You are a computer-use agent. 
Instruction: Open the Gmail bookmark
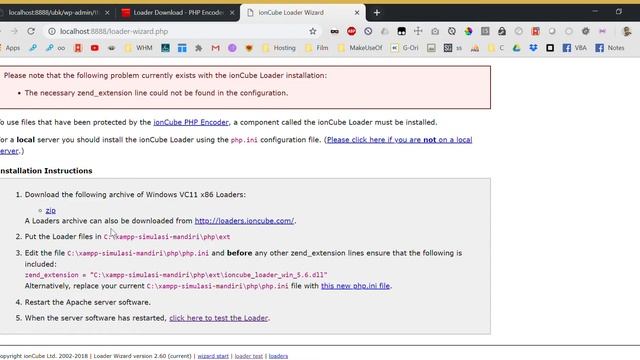(216, 48)
